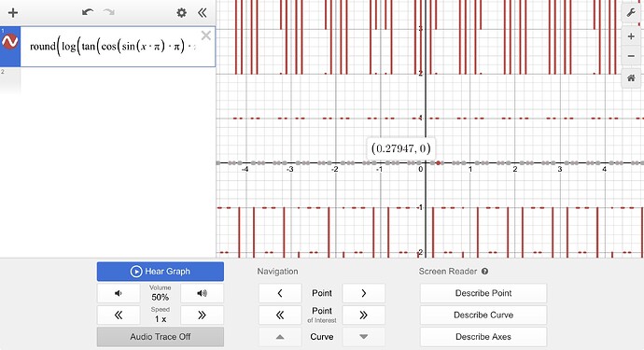Open graph settings wrench icon
Viewport: 644px width, 350px height.
(x=631, y=13)
